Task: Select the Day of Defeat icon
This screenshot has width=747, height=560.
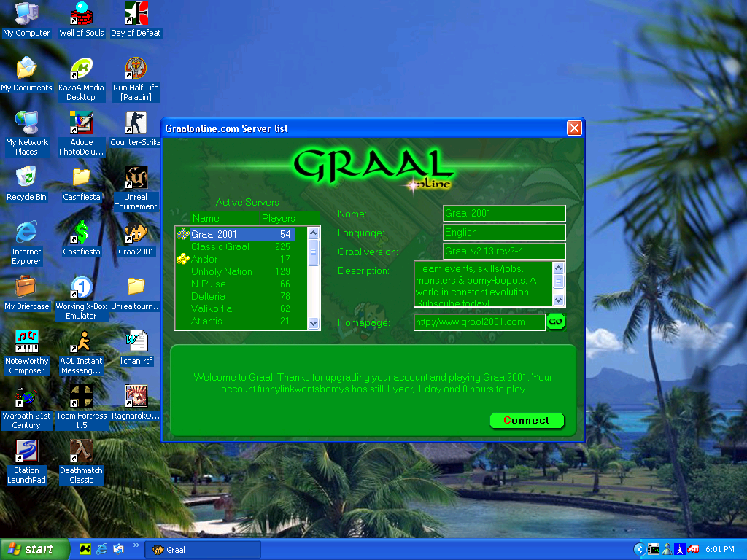Action: 136,20
